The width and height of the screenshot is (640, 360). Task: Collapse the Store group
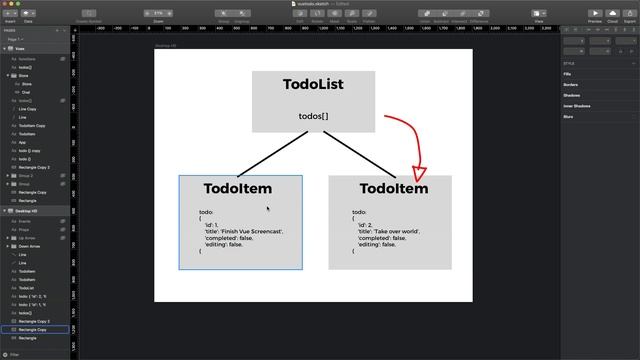[x=8, y=76]
